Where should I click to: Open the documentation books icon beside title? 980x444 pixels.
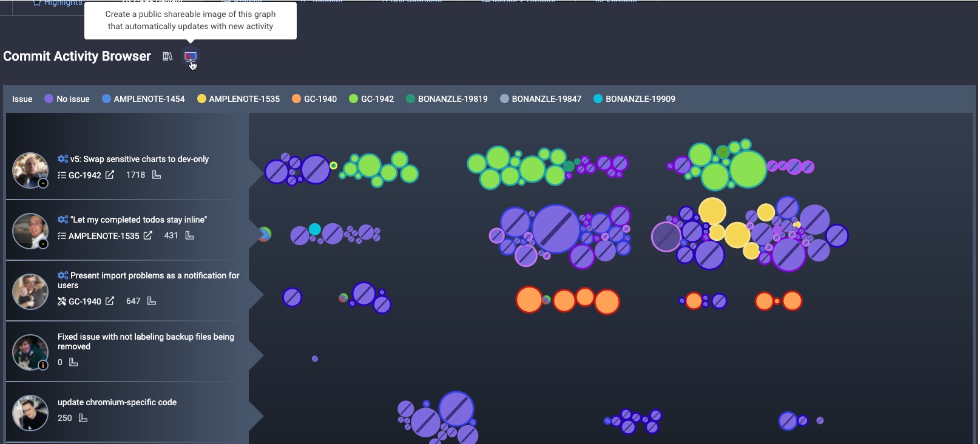click(x=167, y=56)
